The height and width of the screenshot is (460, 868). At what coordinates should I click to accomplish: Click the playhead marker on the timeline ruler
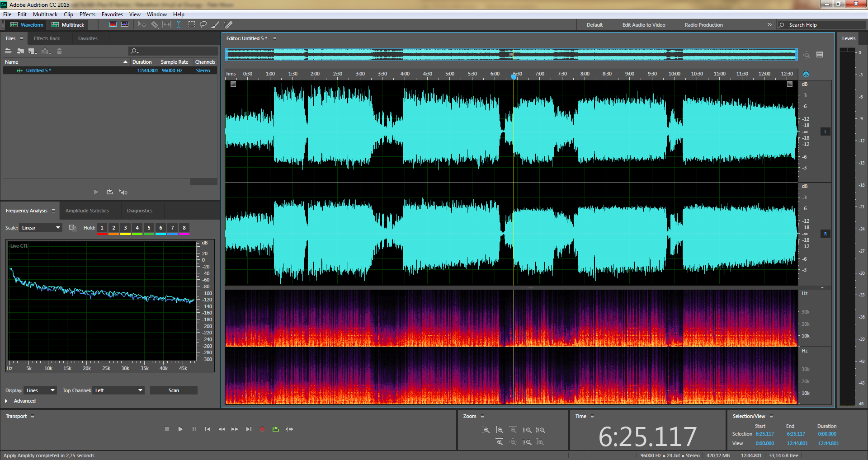(514, 77)
